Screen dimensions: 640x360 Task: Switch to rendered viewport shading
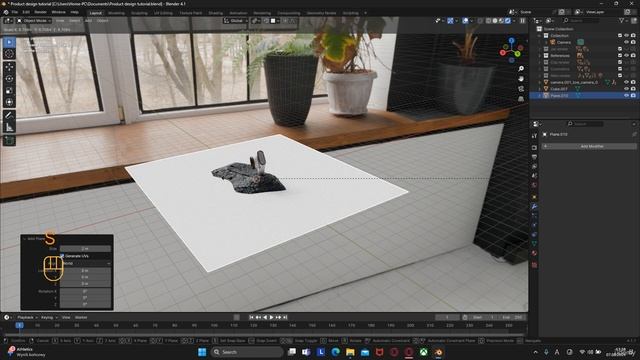click(x=508, y=20)
